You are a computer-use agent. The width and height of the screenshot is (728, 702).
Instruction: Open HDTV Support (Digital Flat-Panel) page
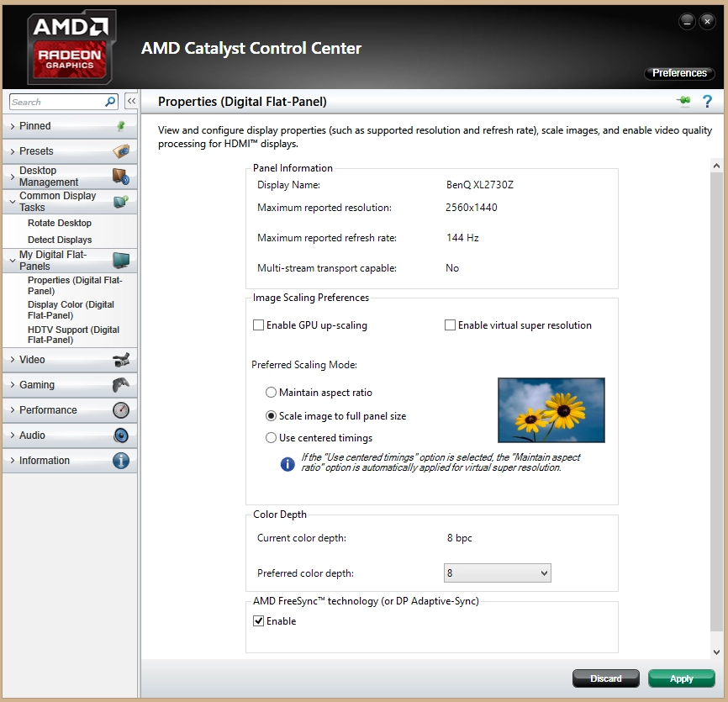tap(73, 335)
